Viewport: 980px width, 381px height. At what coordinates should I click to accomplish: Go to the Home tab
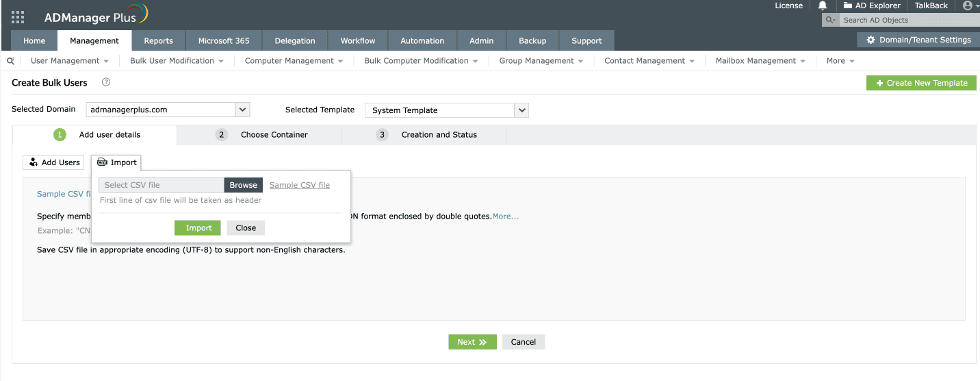[x=34, y=40]
